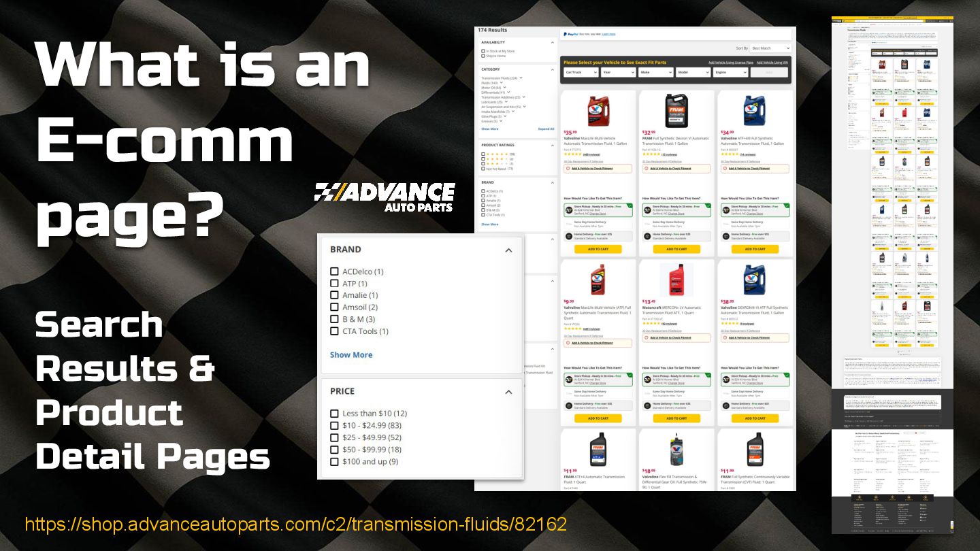Open the full-page screenshot thumbnail on the right
980x551 pixels.
pos(892,275)
